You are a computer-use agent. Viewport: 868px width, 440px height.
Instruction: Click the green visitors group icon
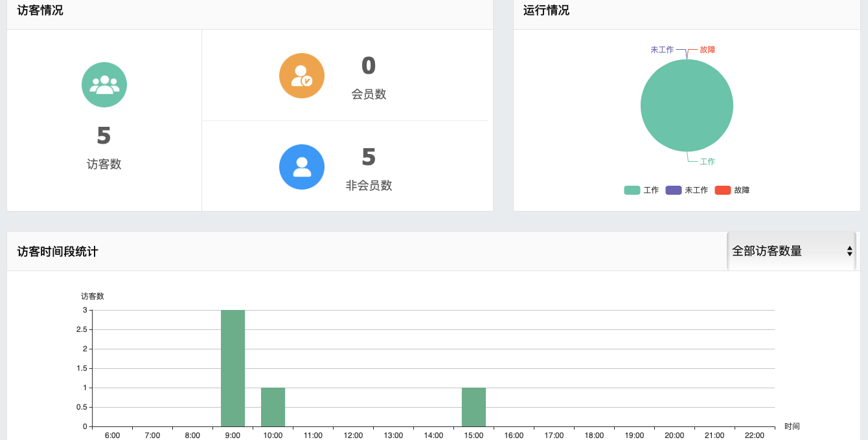pos(104,85)
